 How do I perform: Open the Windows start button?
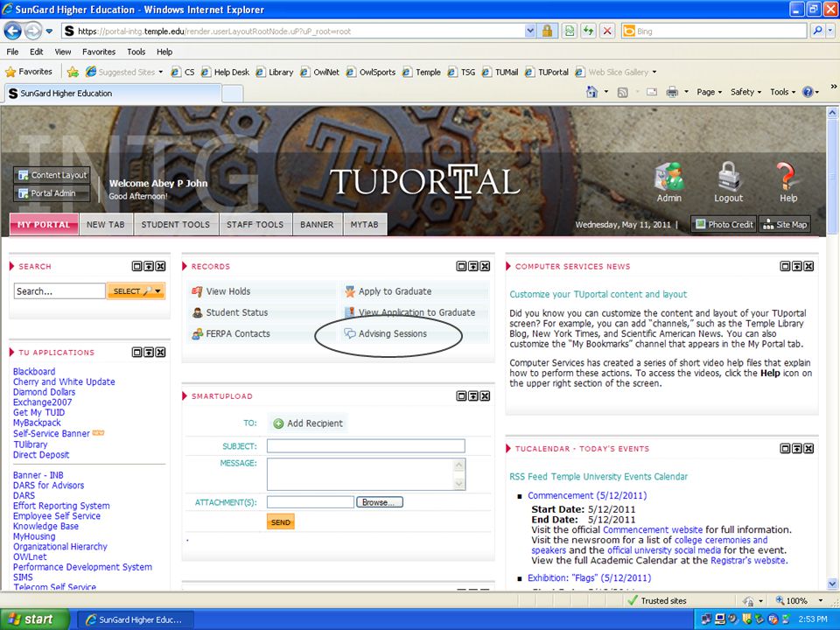(x=35, y=619)
